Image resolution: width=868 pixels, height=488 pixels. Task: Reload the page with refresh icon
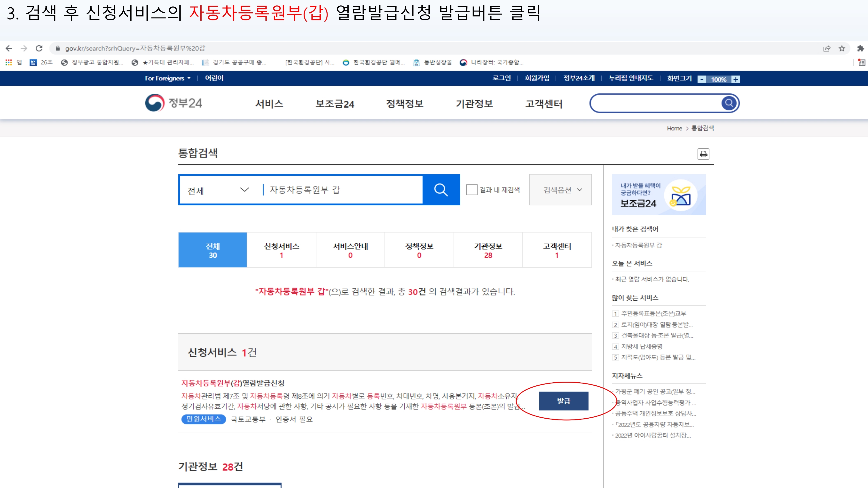coord(39,48)
